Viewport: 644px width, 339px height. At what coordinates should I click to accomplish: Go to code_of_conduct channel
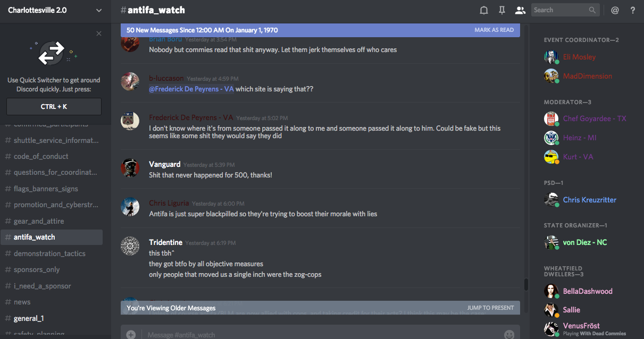(x=41, y=156)
